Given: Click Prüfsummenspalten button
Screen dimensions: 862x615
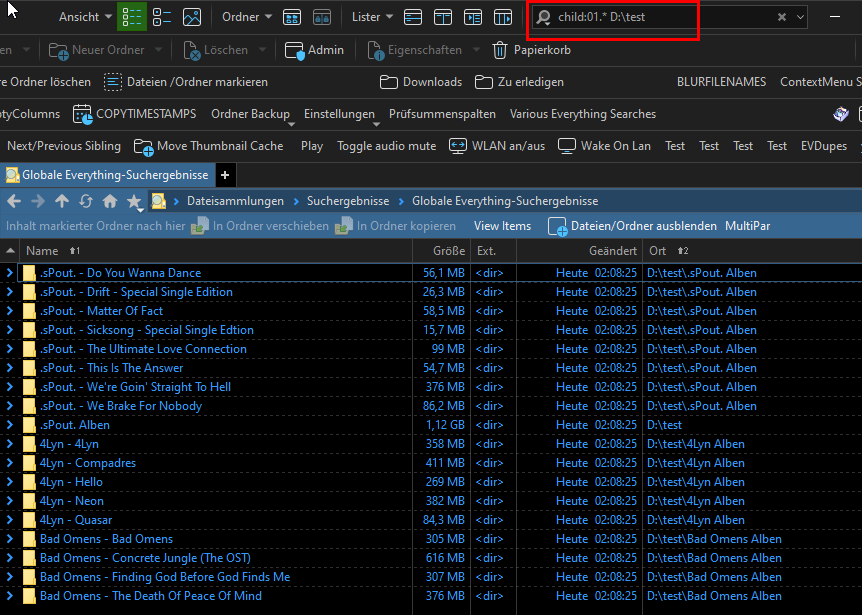Looking at the screenshot, I should tap(443, 114).
